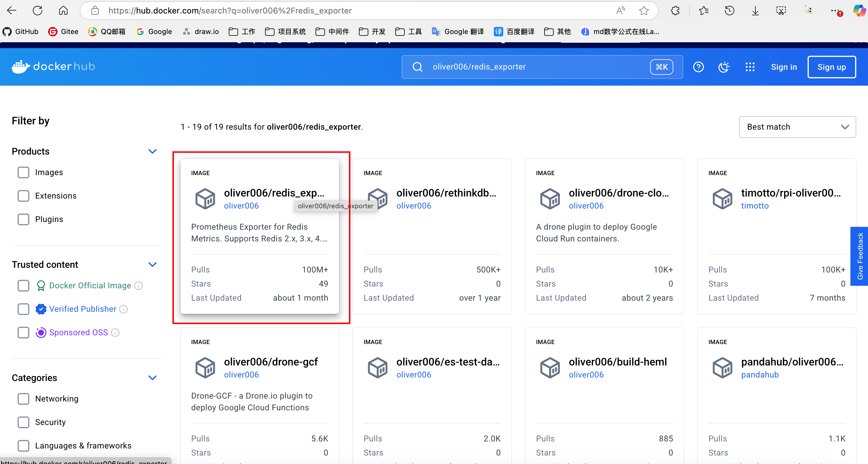
Task: Enable the Docker Official Image filter
Action: [23, 286]
